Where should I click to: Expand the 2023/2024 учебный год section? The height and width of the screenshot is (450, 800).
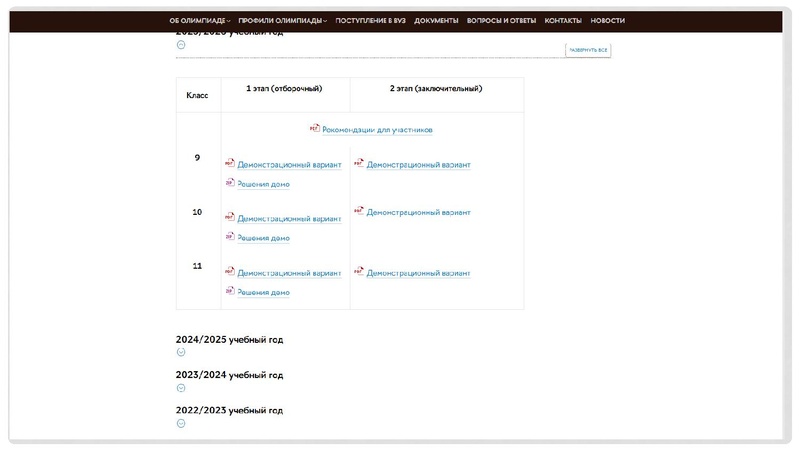tap(181, 388)
